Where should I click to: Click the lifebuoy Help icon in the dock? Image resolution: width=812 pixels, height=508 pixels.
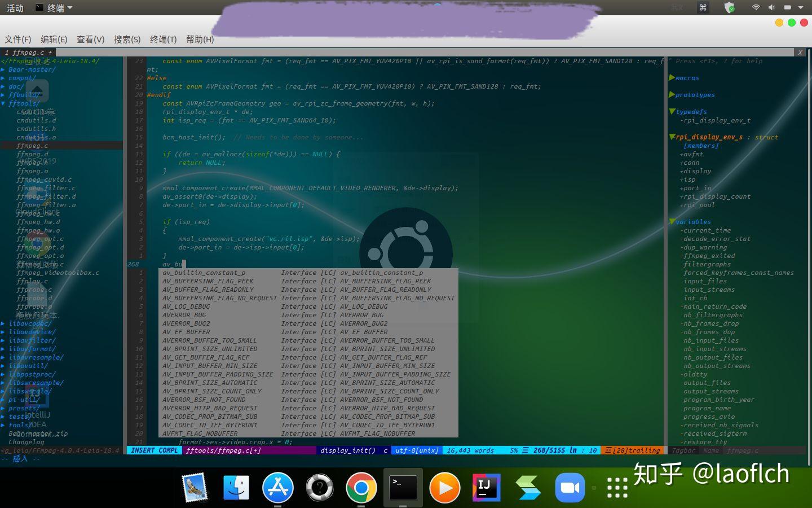click(319, 487)
